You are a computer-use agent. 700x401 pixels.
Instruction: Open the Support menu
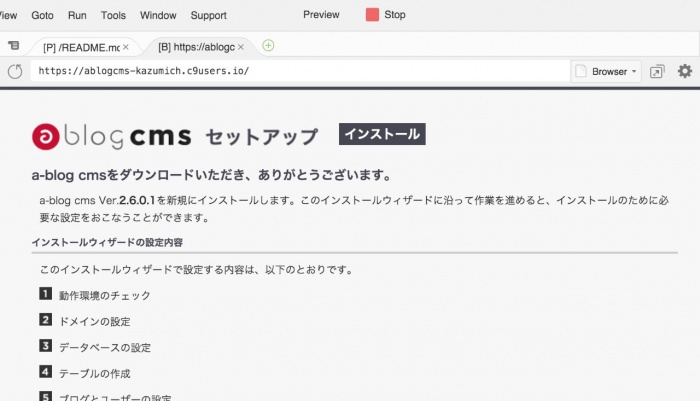click(208, 16)
